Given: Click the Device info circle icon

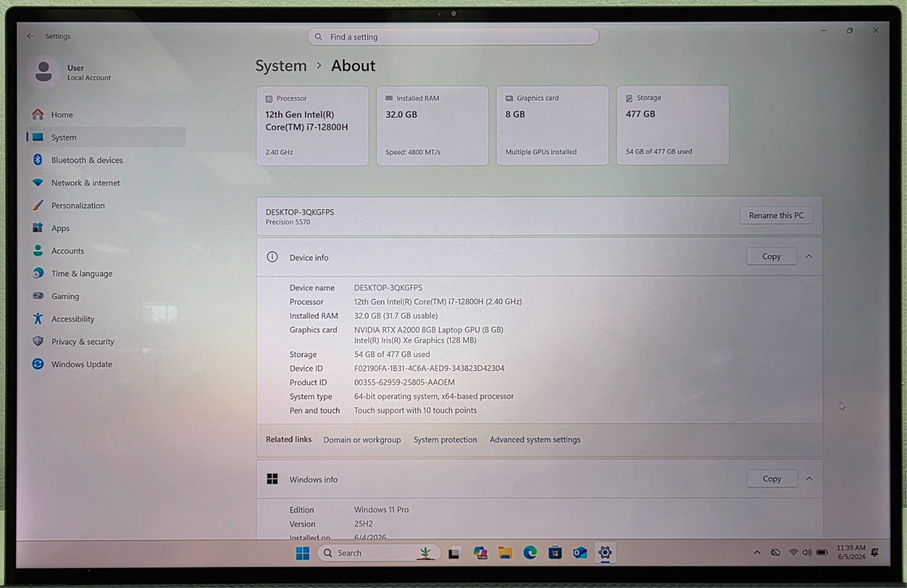Looking at the screenshot, I should [x=272, y=257].
